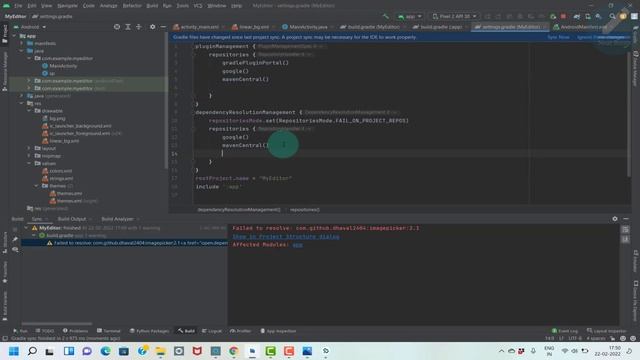640x360 pixels.
Task: Collapse the drawable folder node
Action: (x=29, y=111)
